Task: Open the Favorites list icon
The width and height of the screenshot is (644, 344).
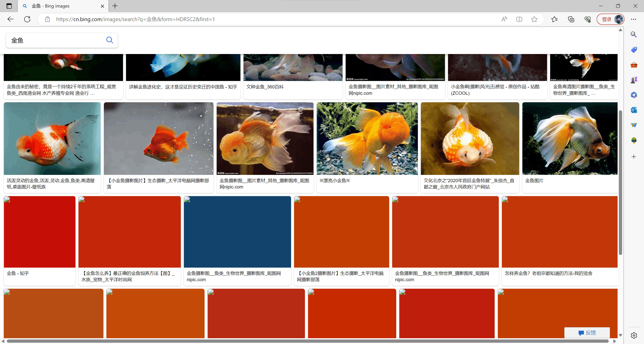Action: click(554, 19)
